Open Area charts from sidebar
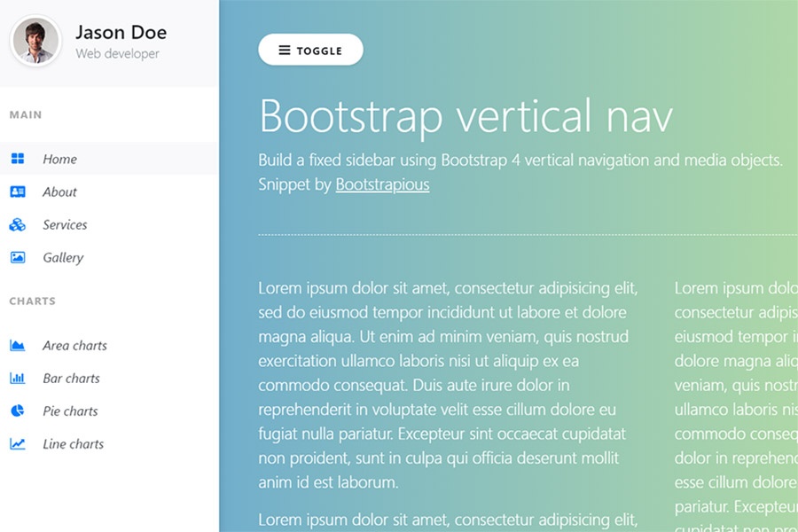 click(x=109, y=346)
